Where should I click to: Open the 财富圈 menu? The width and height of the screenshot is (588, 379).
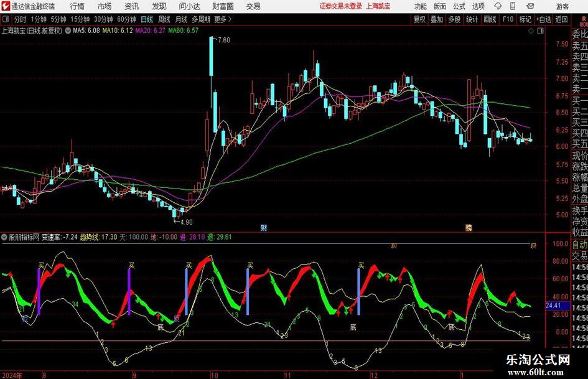pos(223,6)
